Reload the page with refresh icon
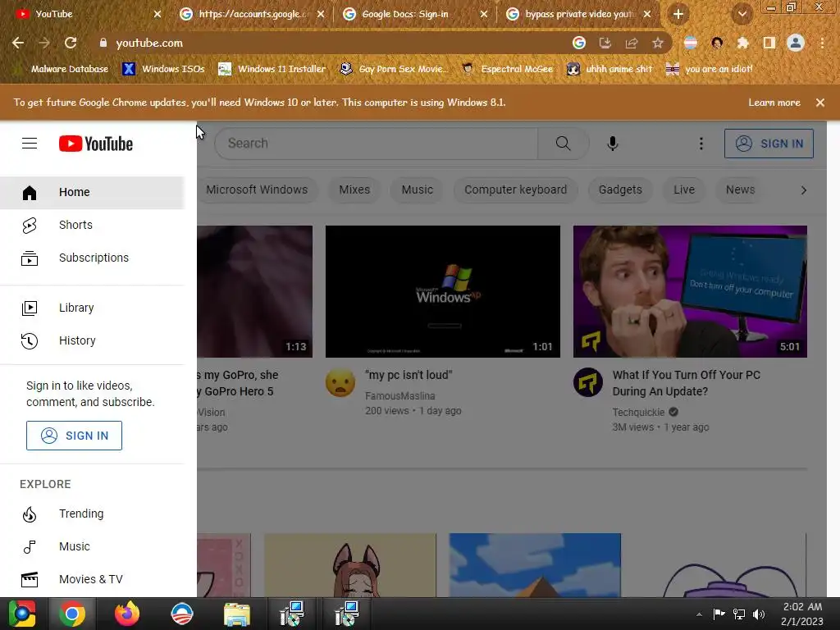This screenshot has height=630, width=840. pos(71,43)
